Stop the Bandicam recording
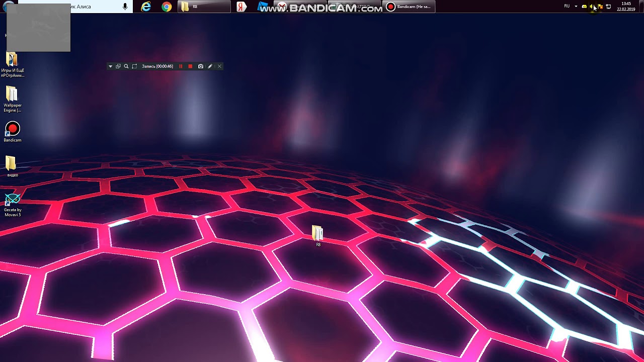 tap(190, 66)
